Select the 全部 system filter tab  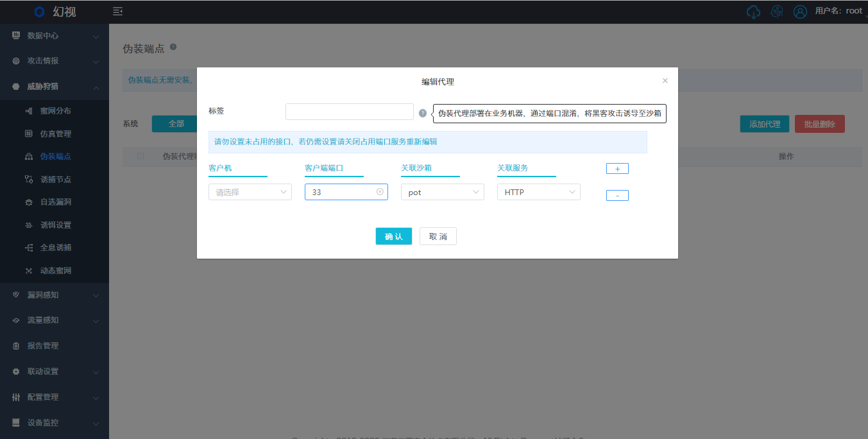[x=174, y=124]
